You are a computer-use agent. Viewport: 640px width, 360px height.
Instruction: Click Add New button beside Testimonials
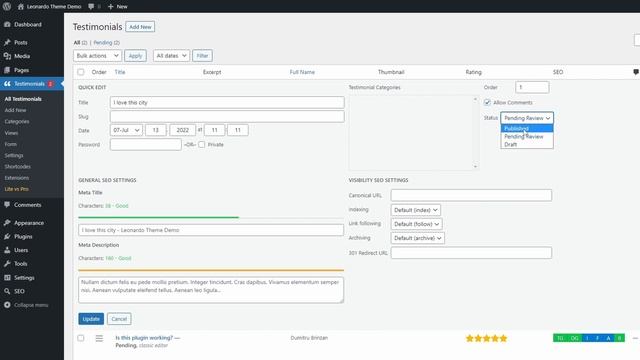tap(140, 27)
